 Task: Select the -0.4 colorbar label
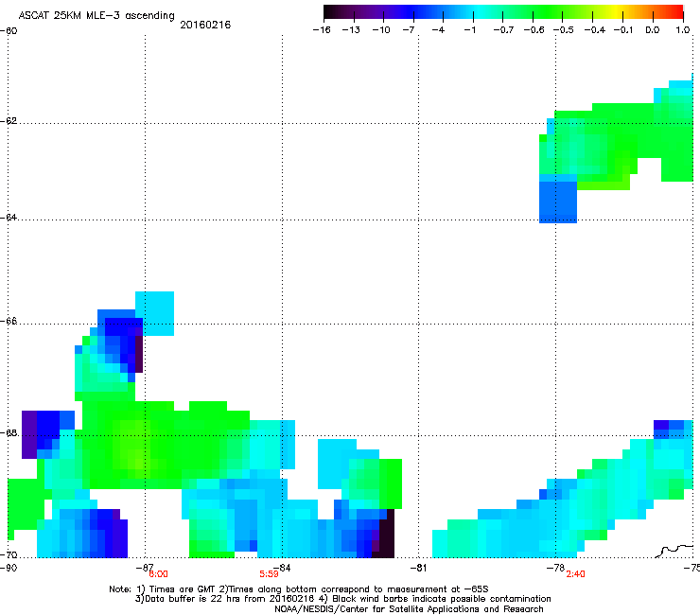point(595,30)
